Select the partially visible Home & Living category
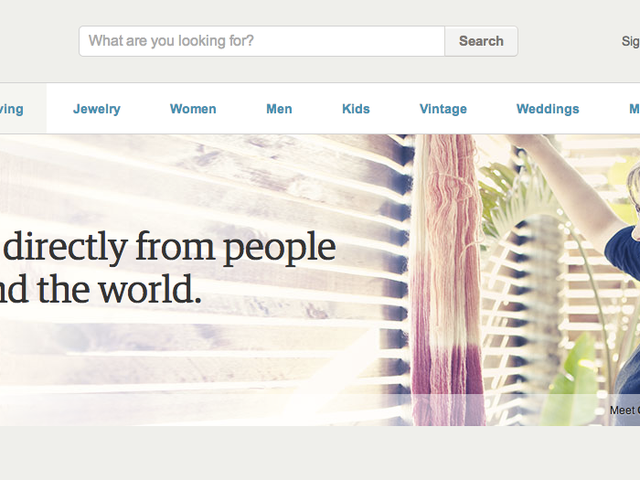The height and width of the screenshot is (480, 640). pos(12,109)
